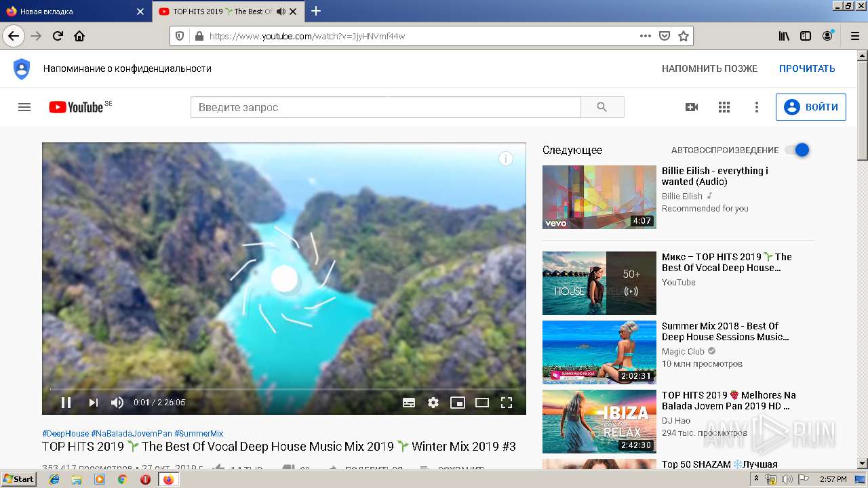This screenshot has height=488, width=868.
Task: Skip to the next video
Action: pos(94,403)
